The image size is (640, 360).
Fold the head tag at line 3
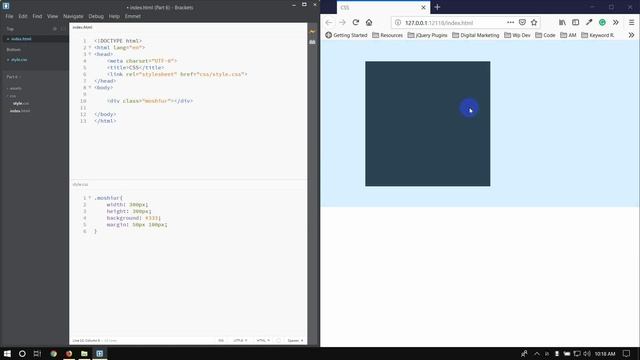[90, 54]
